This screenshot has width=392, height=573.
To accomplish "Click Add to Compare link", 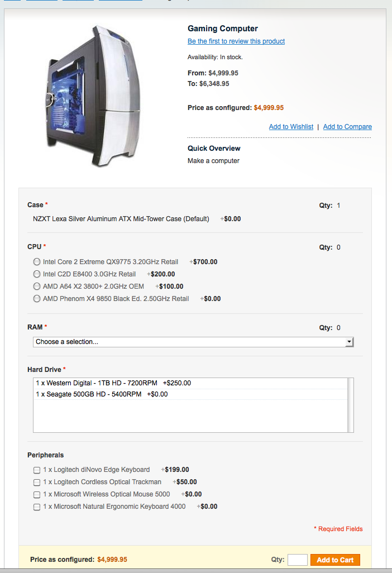I will click(x=347, y=127).
